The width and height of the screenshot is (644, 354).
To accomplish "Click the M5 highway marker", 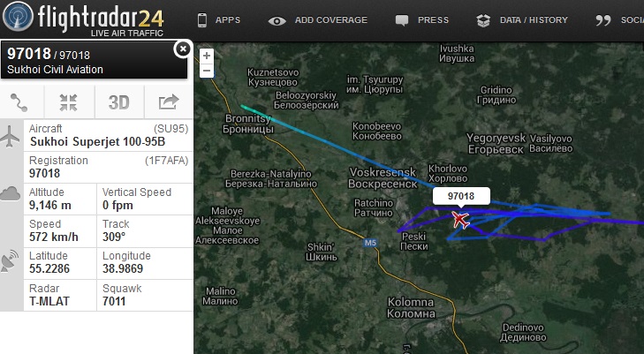I will [x=370, y=243].
